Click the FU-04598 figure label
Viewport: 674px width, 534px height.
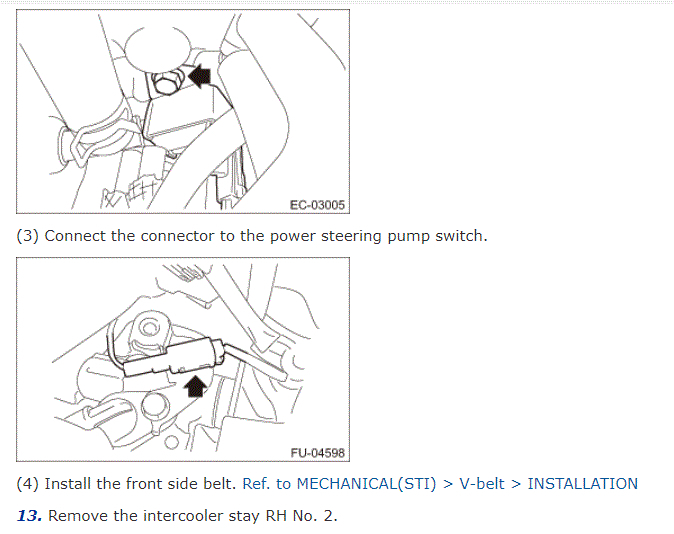coord(318,453)
